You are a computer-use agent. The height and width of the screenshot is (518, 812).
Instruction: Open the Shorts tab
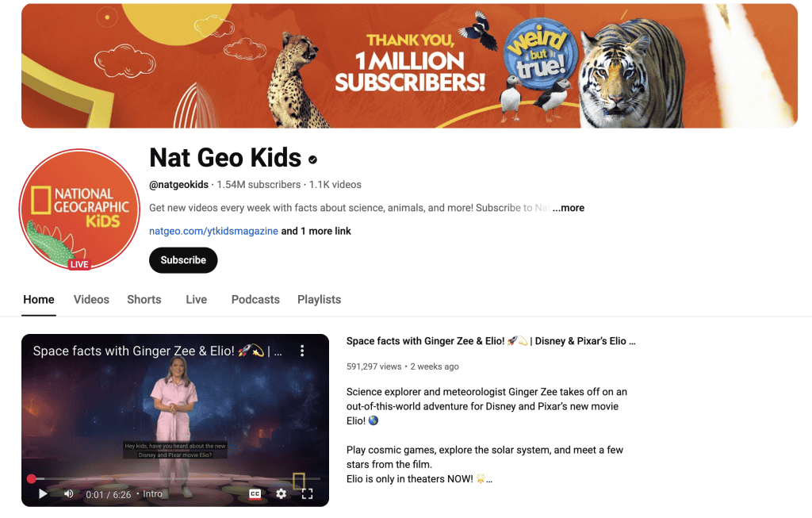(x=144, y=299)
